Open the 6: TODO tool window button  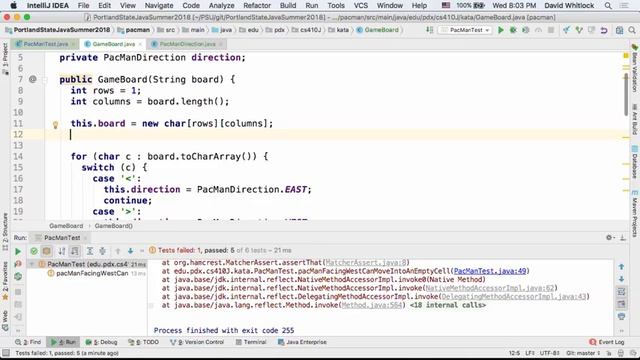point(143,342)
